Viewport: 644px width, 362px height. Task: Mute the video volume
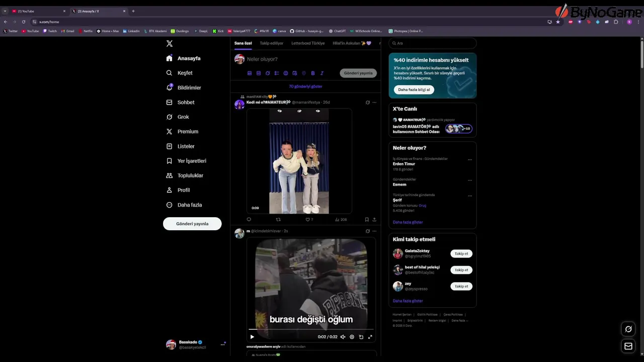[343, 337]
